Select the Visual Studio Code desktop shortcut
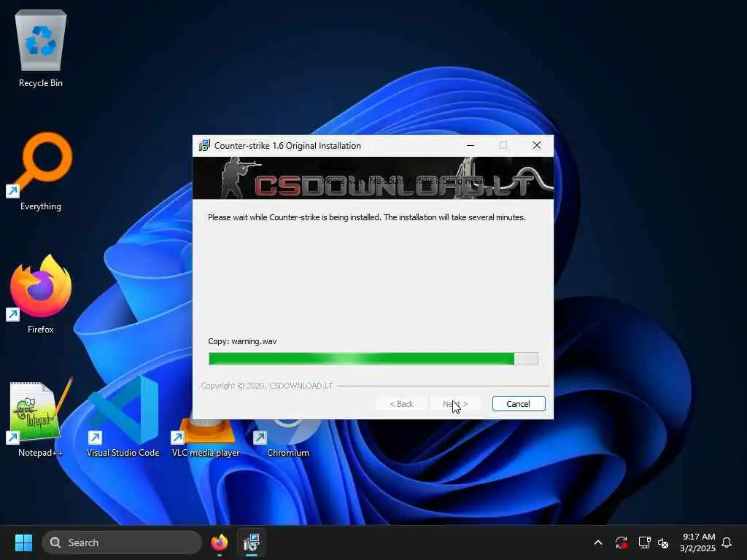Image resolution: width=747 pixels, height=560 pixels. 123,417
